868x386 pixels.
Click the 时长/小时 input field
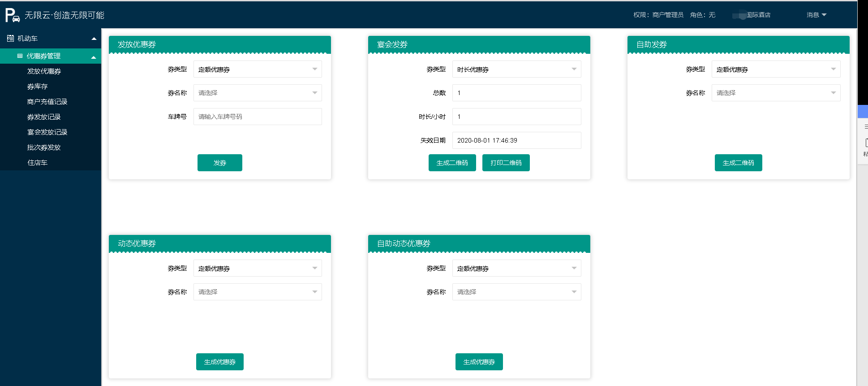pyautogui.click(x=516, y=117)
